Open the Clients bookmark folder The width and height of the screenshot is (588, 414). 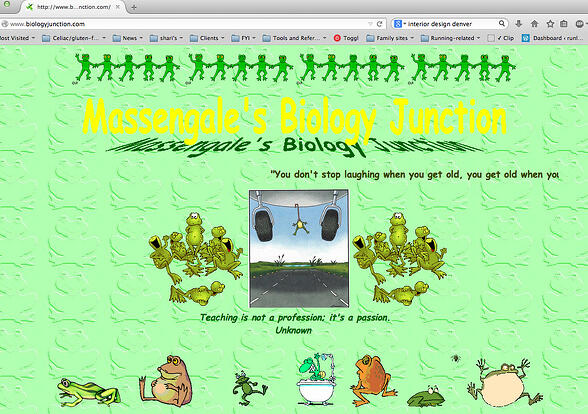point(207,38)
